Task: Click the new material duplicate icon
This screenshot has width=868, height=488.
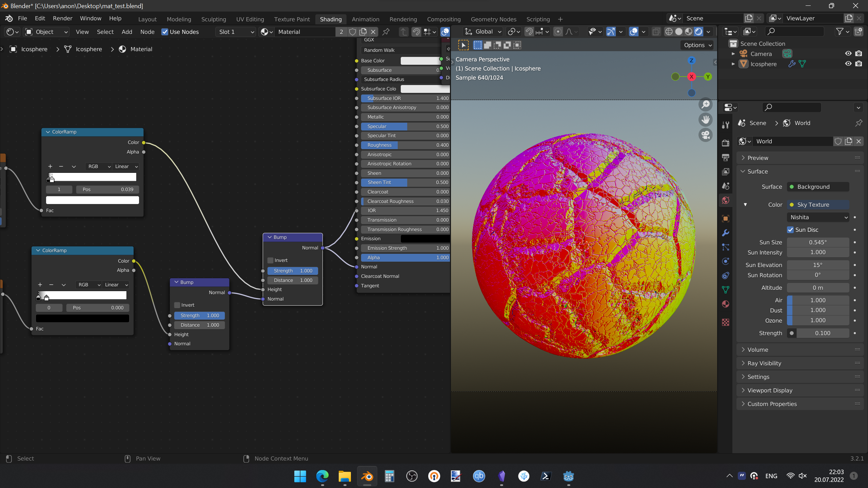Action: coord(363,32)
